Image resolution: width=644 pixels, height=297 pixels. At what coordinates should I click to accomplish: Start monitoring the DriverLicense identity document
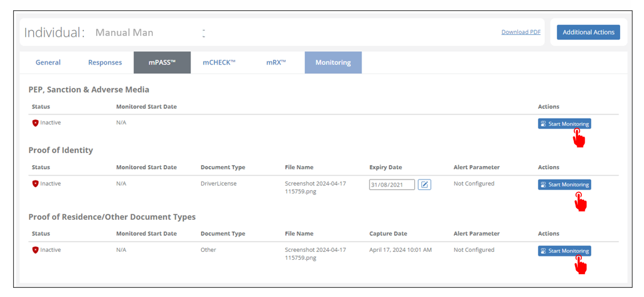pos(564,184)
